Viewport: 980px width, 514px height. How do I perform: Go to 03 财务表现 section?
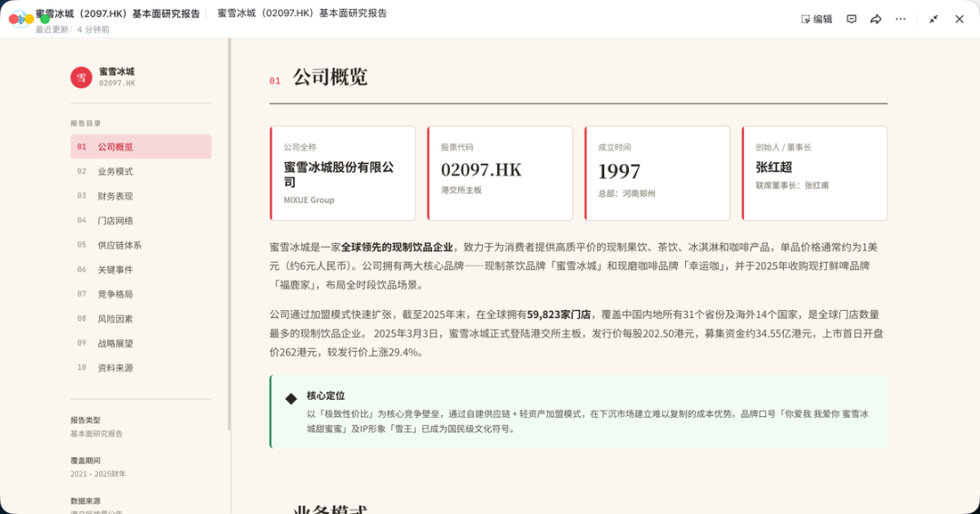[x=141, y=196]
